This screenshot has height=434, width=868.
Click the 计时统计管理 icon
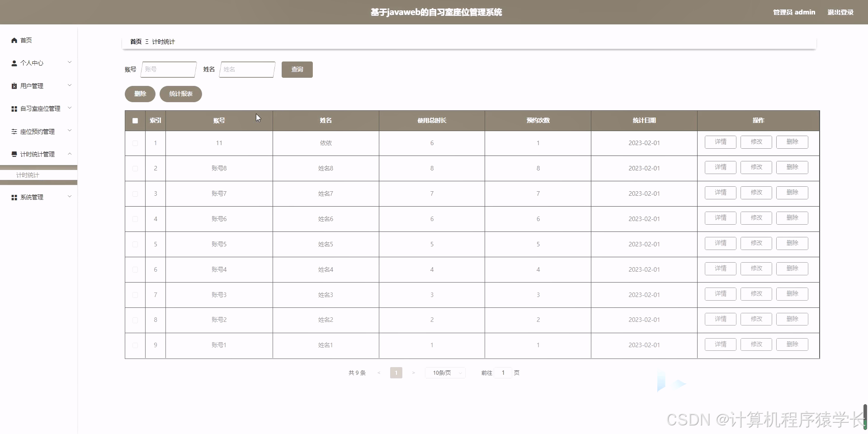pyautogui.click(x=14, y=154)
